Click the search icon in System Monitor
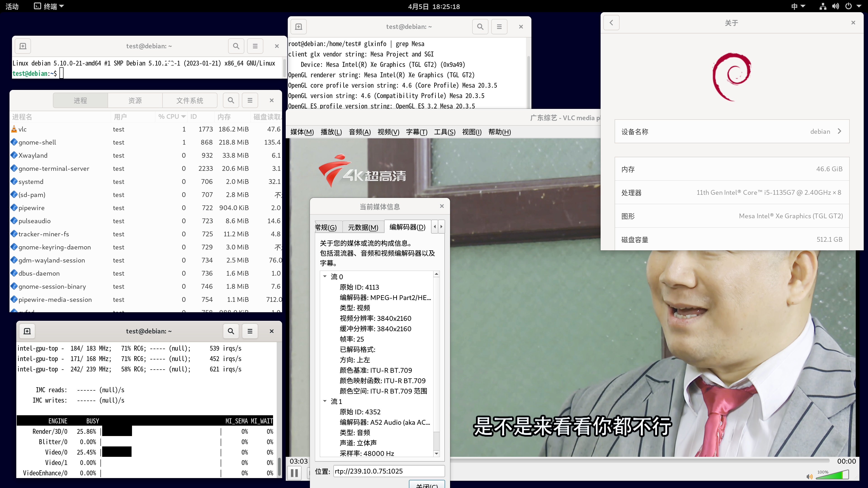This screenshot has height=488, width=868. coord(231,100)
